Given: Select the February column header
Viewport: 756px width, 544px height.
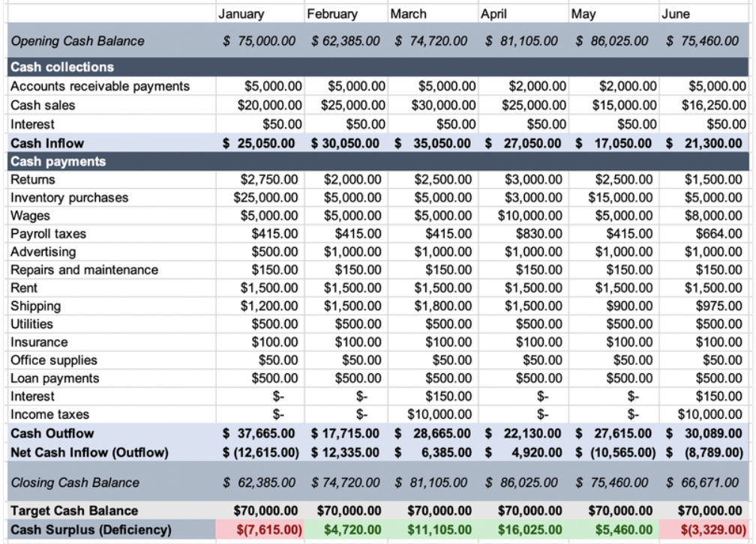Looking at the screenshot, I should [x=332, y=14].
